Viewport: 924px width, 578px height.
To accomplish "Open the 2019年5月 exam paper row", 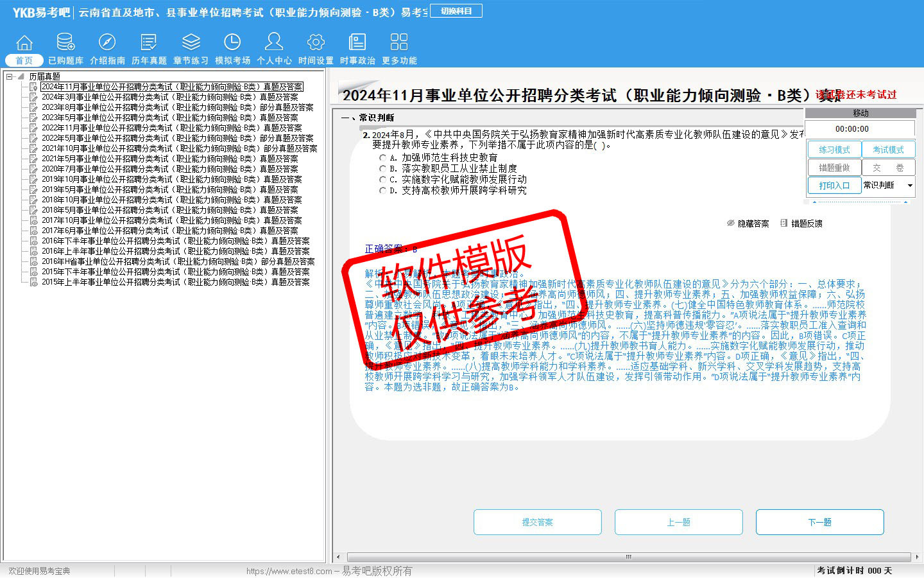I will (169, 189).
